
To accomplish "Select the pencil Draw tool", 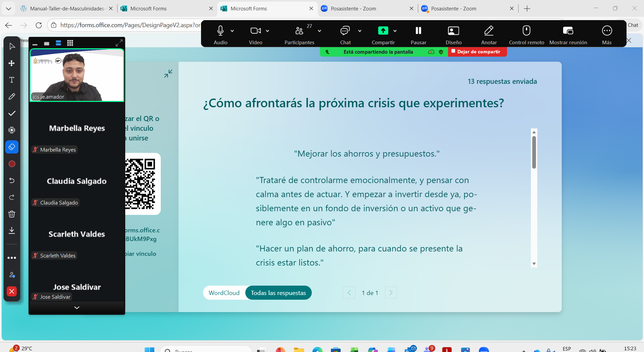I will [12, 97].
